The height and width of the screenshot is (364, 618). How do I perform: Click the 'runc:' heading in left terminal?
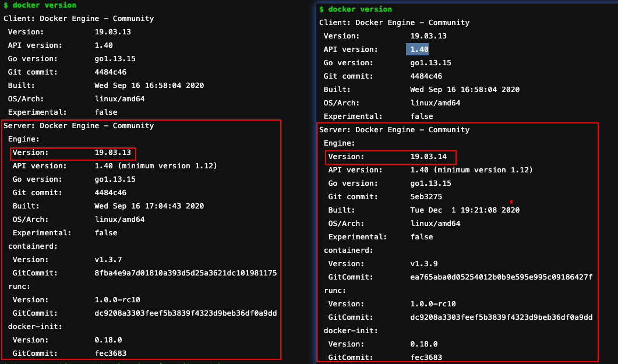19,287
